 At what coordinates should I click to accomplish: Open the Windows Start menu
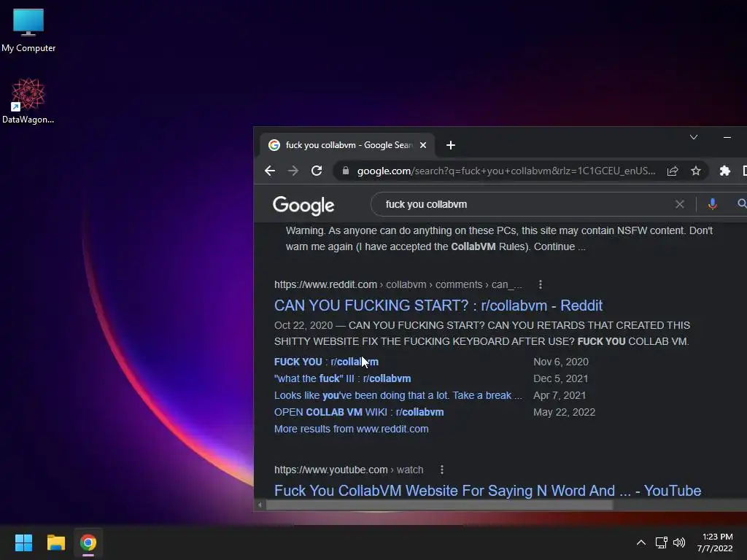[x=23, y=542]
